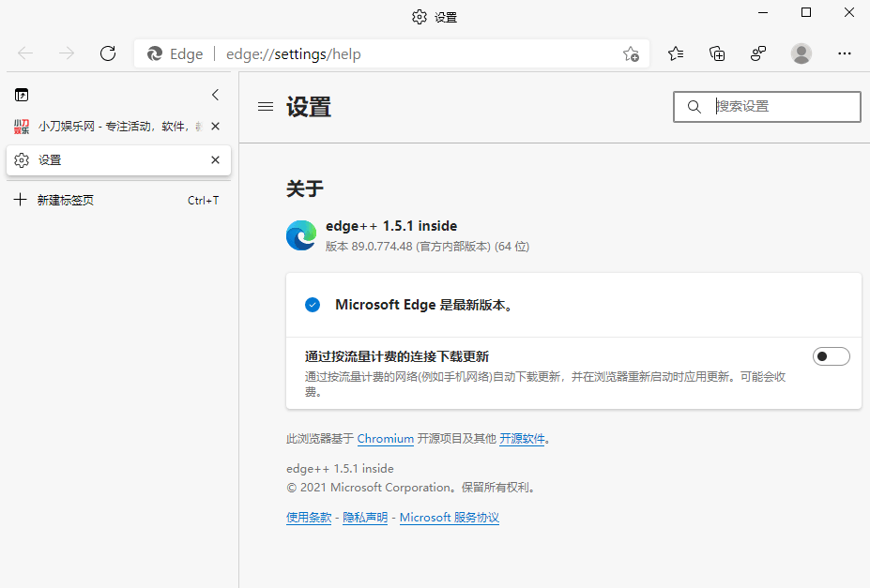Click the plus icon beside 新建标签页
Viewport: 870px width, 588px height.
(20, 200)
